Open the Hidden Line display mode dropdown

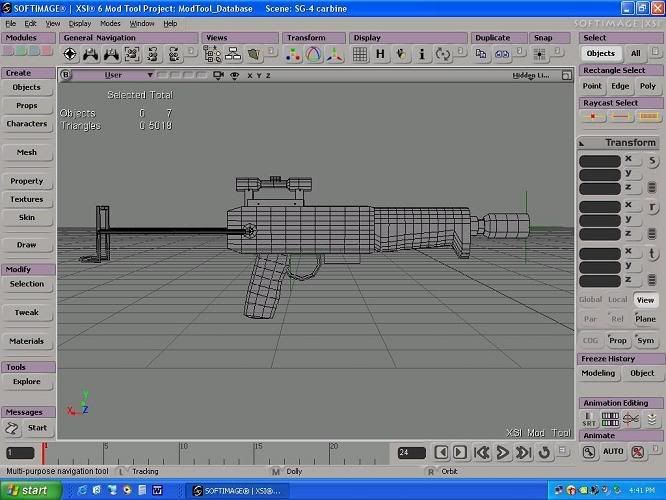pyautogui.click(x=531, y=75)
